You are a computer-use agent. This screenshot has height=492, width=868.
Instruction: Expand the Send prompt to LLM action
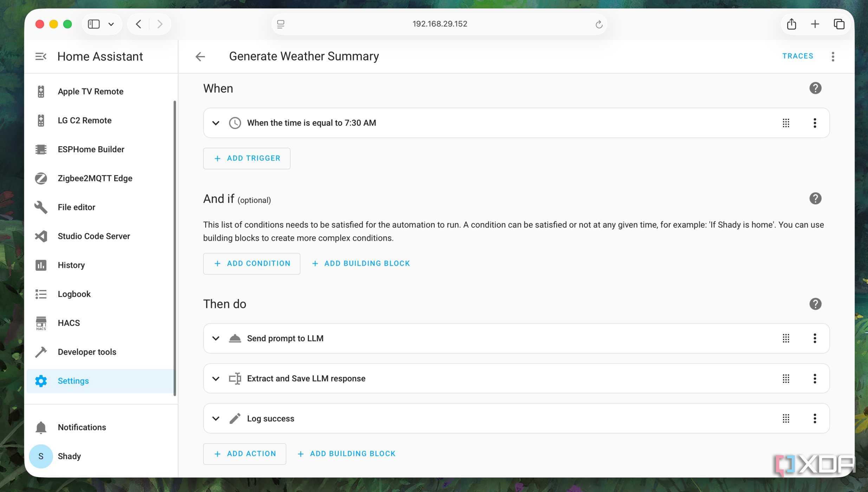coord(216,338)
